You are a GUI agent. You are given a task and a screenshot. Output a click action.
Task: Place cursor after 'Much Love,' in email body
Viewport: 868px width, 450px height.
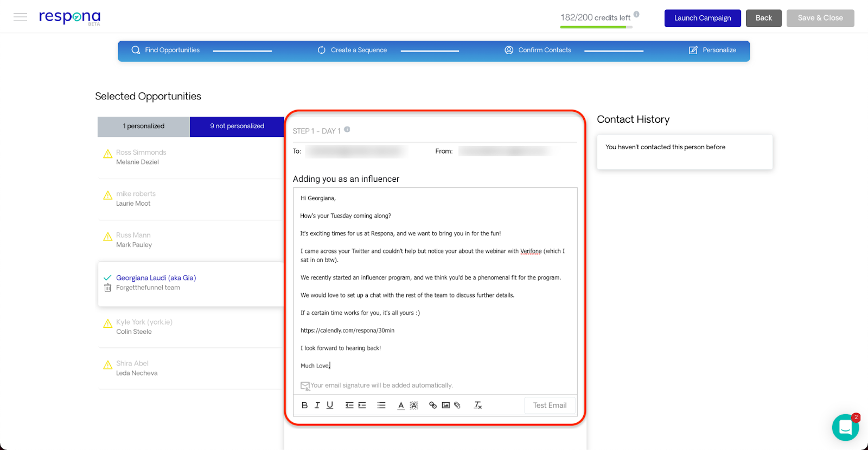click(330, 366)
